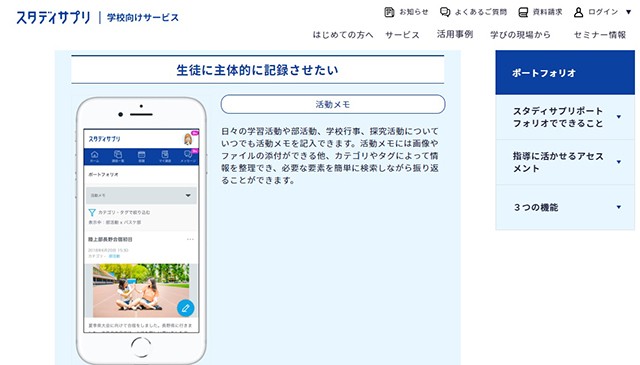This screenshot has height=365, width=640.
Task: Click the お知らせ document icon
Action: (389, 12)
